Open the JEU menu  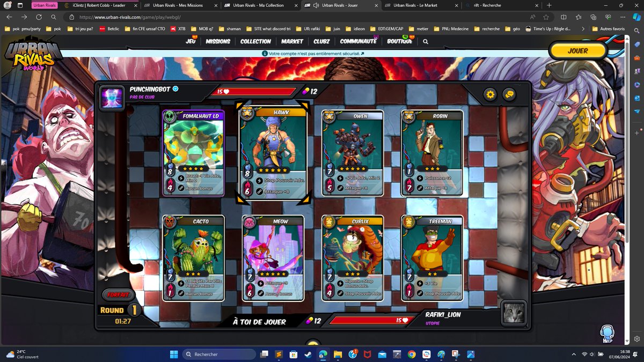[191, 41]
